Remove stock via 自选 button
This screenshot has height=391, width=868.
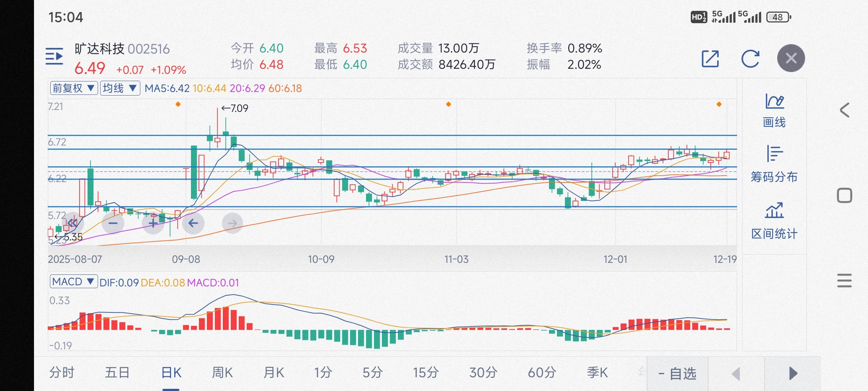tap(677, 374)
